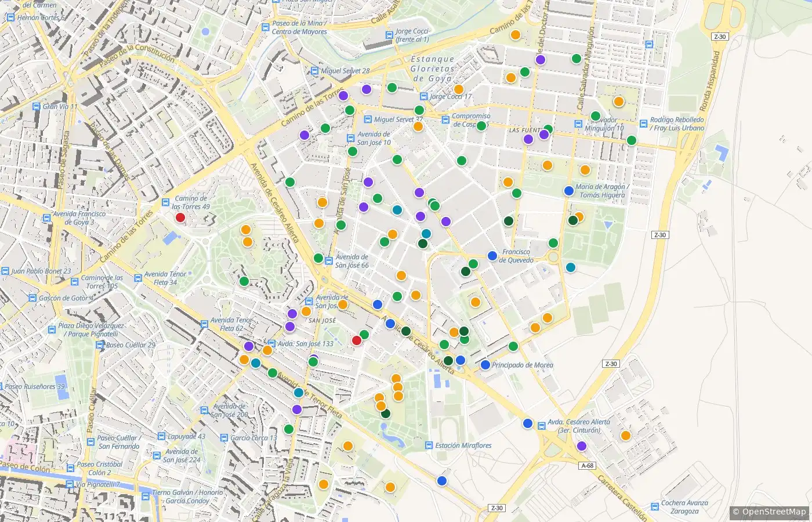Select the A-68 road shield

[x=588, y=465]
